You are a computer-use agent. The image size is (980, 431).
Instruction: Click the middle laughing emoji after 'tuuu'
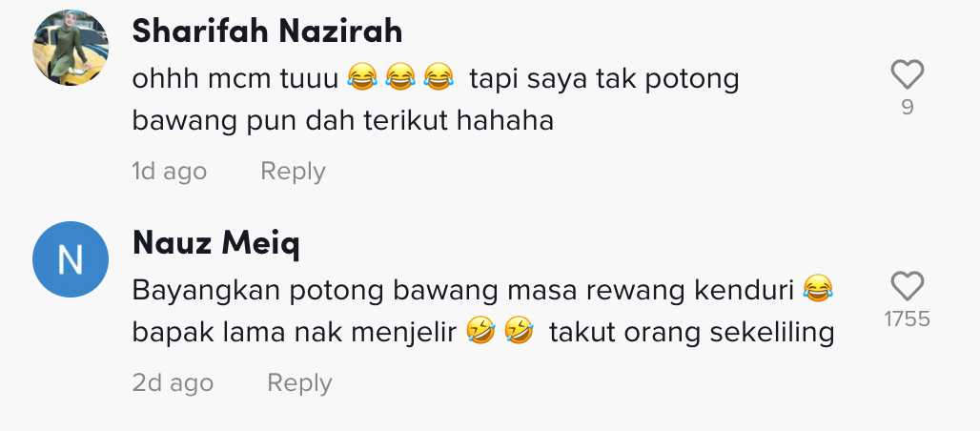click(400, 79)
